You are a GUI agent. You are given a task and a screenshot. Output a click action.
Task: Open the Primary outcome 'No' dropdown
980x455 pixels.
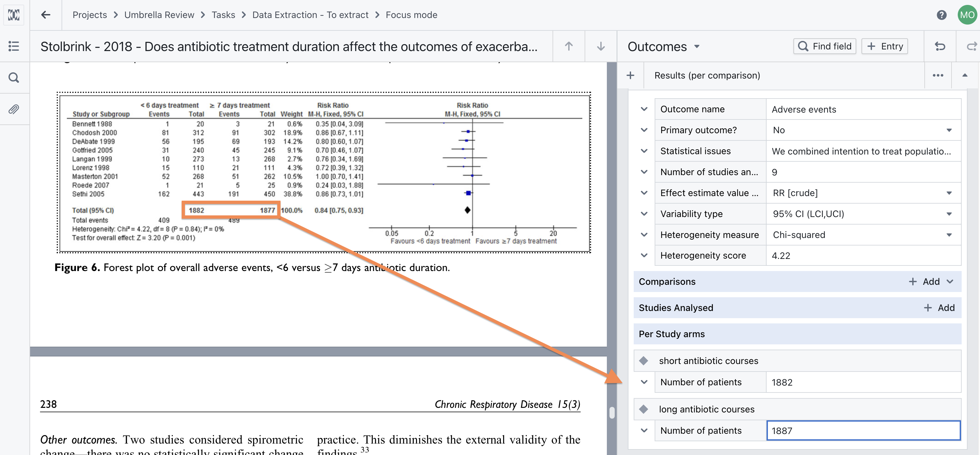tap(863, 130)
